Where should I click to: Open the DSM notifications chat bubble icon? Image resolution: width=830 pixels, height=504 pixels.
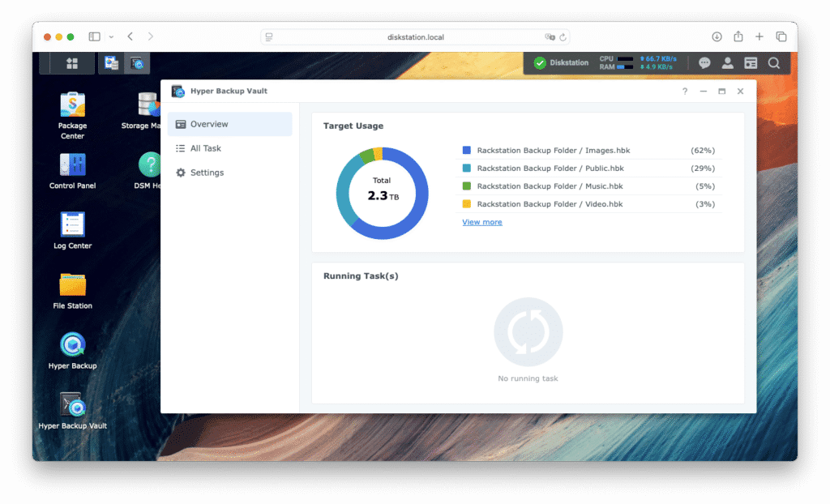[x=704, y=63]
